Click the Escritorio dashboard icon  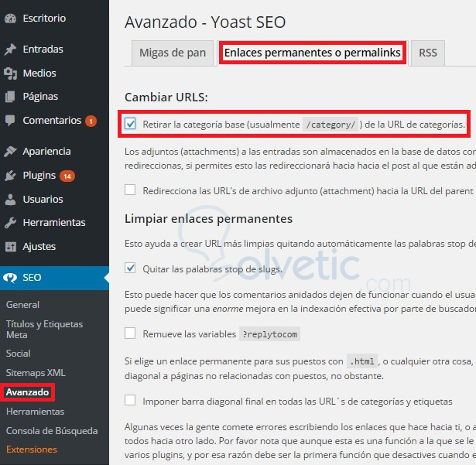coord(10,19)
